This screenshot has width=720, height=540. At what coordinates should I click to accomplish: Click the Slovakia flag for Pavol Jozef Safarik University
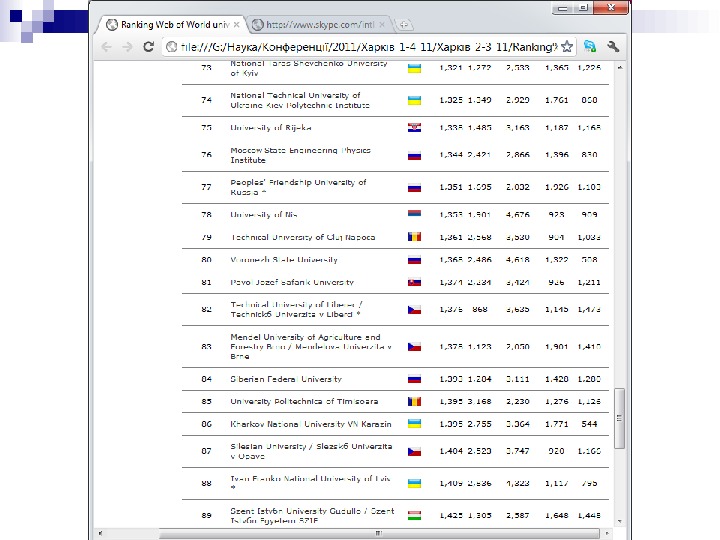414,282
